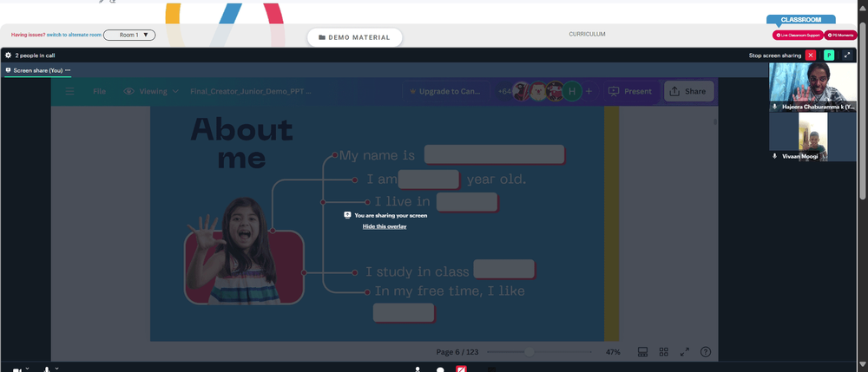Click the +64 collaborators counter

504,91
